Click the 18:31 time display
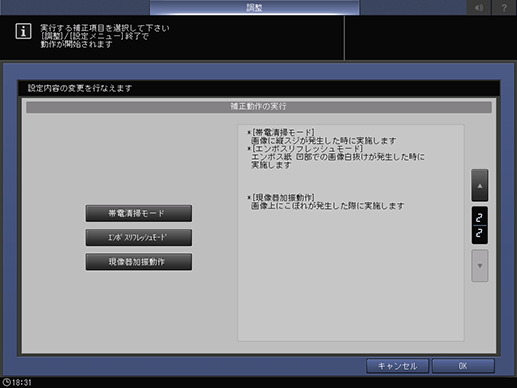 coord(22,383)
